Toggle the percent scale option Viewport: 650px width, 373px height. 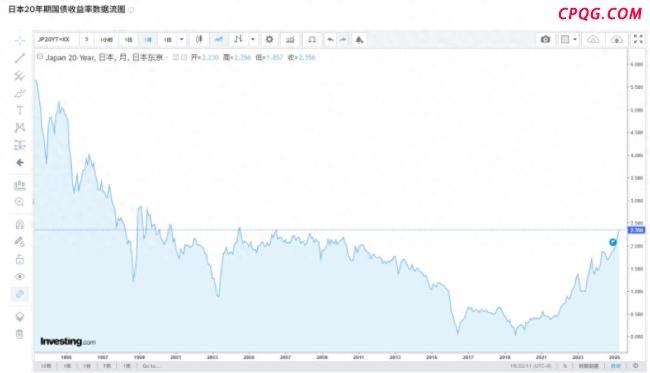point(565,366)
